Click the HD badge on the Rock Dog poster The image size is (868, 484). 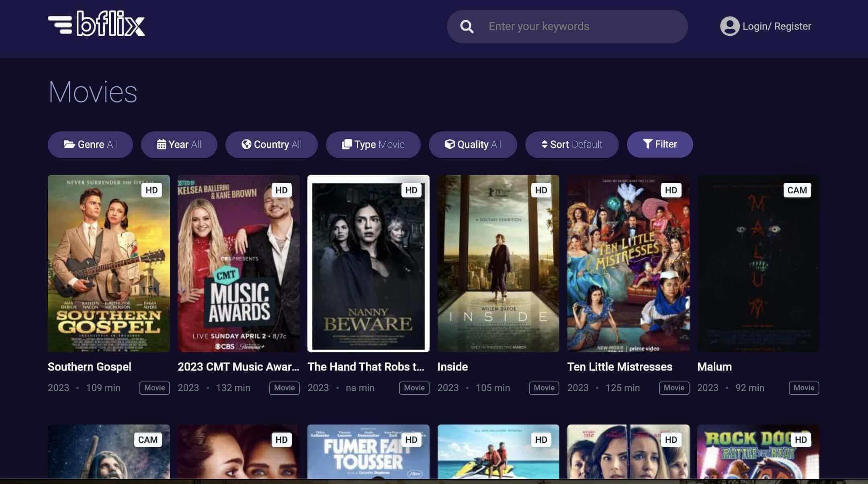(x=800, y=440)
